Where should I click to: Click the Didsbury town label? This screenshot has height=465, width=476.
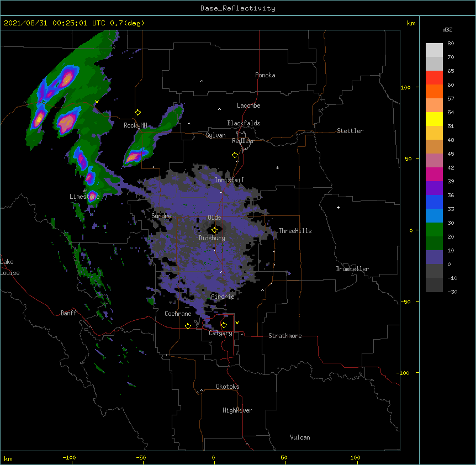pyautogui.click(x=212, y=238)
